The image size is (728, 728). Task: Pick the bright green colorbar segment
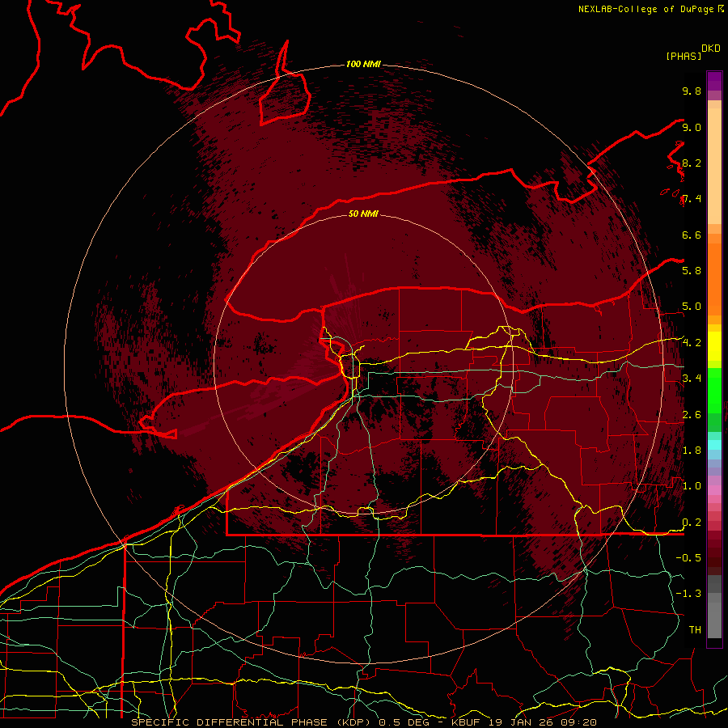714,390
